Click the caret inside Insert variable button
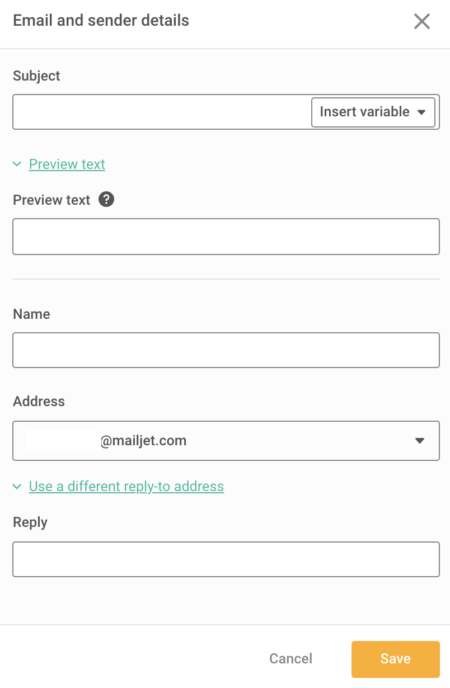This screenshot has width=450, height=688. tap(421, 112)
